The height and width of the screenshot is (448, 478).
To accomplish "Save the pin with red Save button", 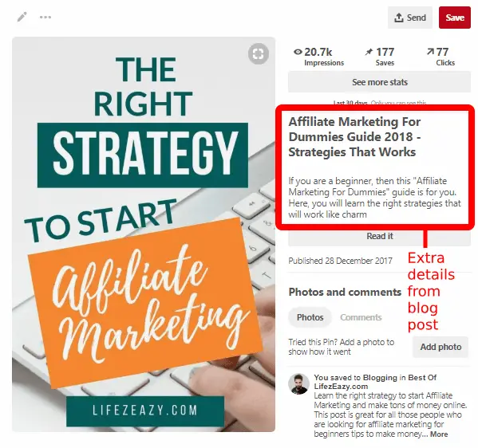I will 455,18.
